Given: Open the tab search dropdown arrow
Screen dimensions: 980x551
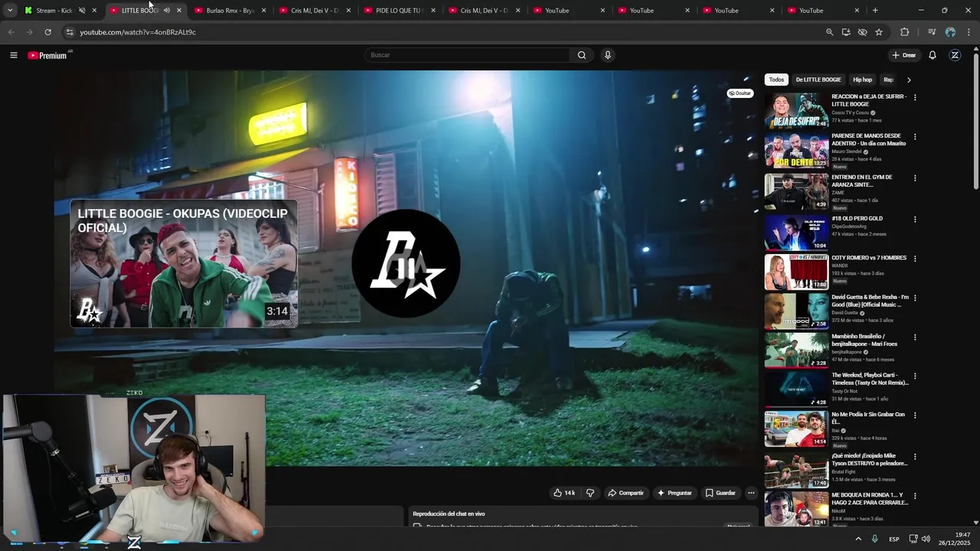Looking at the screenshot, I should pyautogui.click(x=10, y=11).
